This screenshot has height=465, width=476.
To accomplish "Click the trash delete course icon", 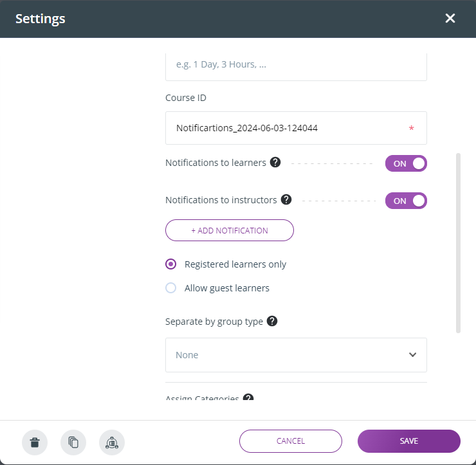I will click(x=35, y=442).
